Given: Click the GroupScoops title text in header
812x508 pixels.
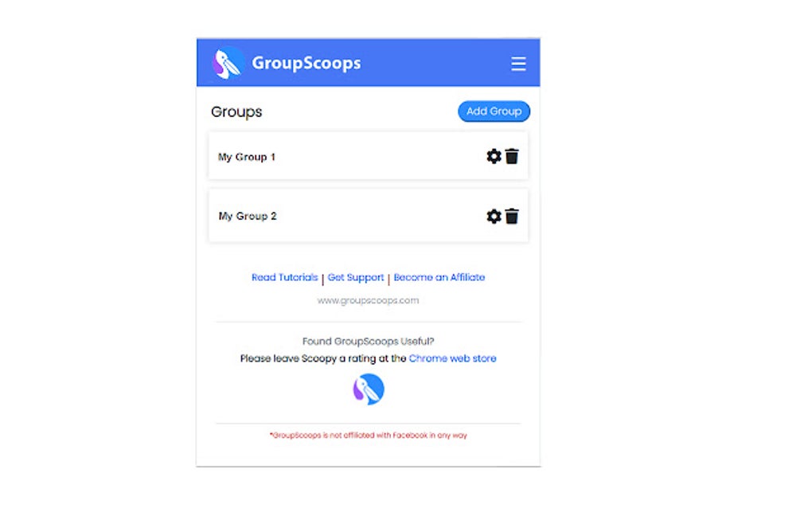Looking at the screenshot, I should pos(306,63).
